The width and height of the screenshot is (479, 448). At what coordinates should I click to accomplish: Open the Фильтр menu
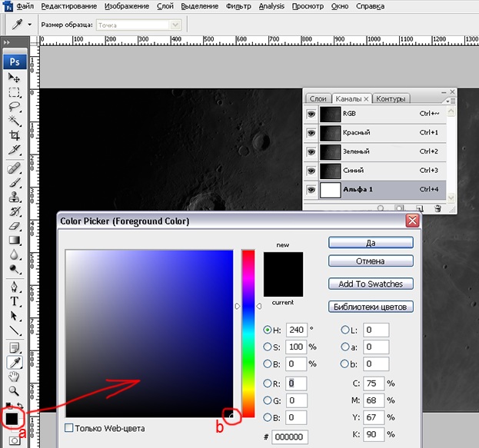239,6
